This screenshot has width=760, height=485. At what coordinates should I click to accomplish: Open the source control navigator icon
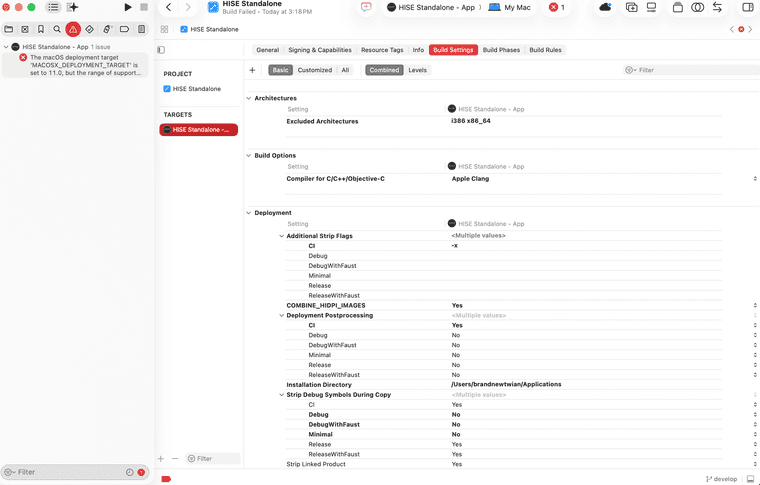click(25, 30)
